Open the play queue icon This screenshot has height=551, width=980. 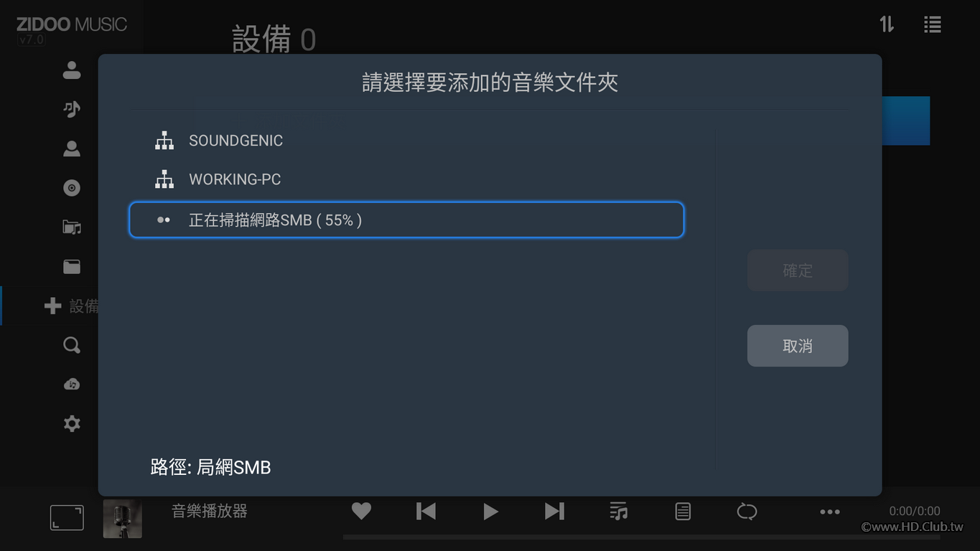[618, 511]
